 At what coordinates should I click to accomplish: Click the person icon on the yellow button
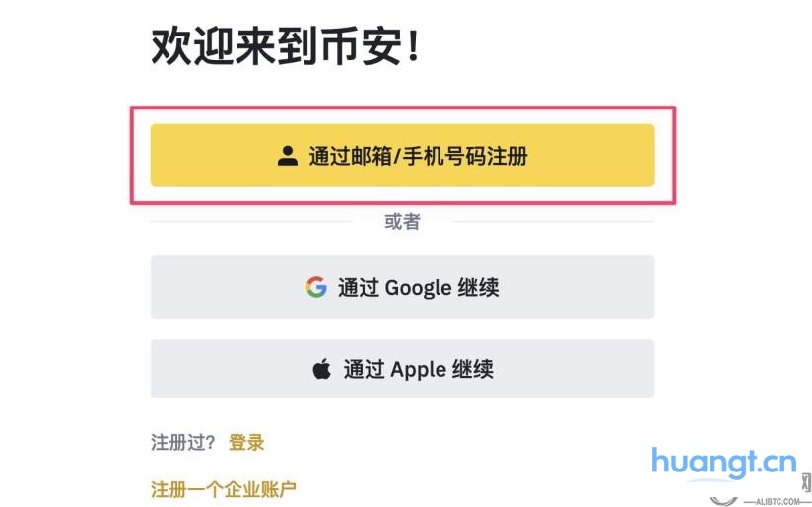click(288, 155)
